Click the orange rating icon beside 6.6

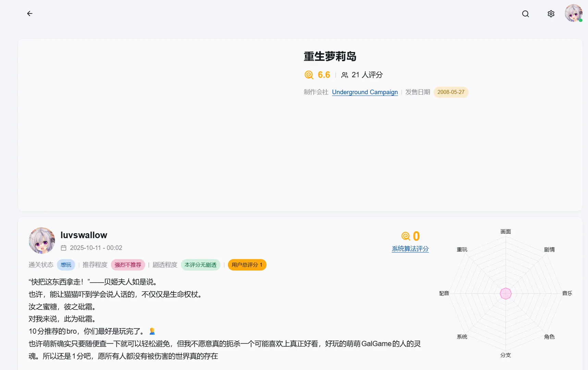click(x=309, y=75)
